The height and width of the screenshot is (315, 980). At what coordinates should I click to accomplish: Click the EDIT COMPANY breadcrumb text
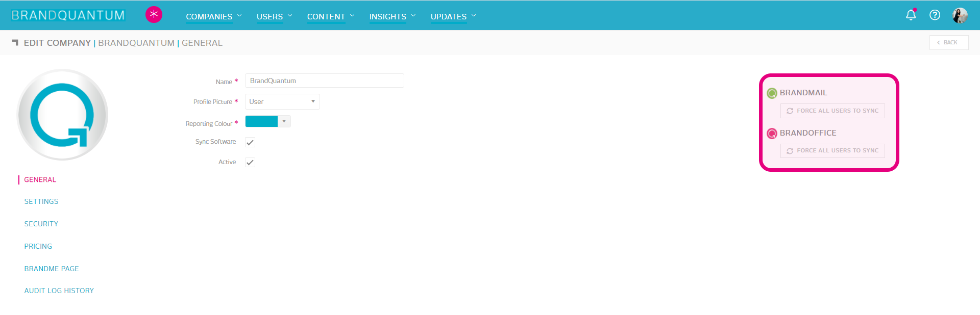click(x=57, y=43)
